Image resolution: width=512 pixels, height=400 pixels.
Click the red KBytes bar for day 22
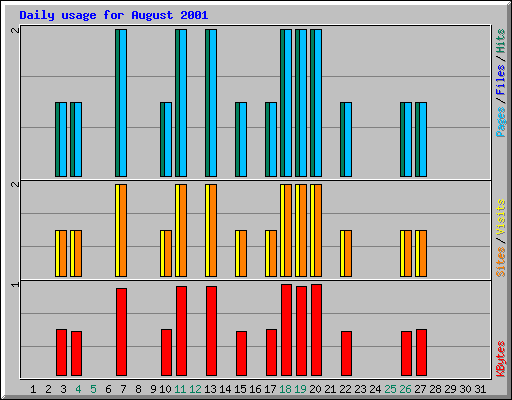click(346, 354)
